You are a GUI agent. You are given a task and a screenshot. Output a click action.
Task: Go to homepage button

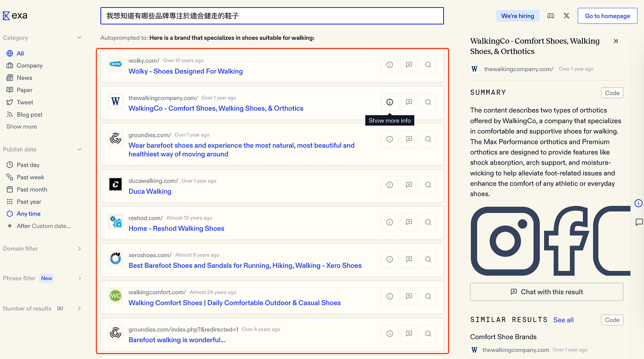607,16
